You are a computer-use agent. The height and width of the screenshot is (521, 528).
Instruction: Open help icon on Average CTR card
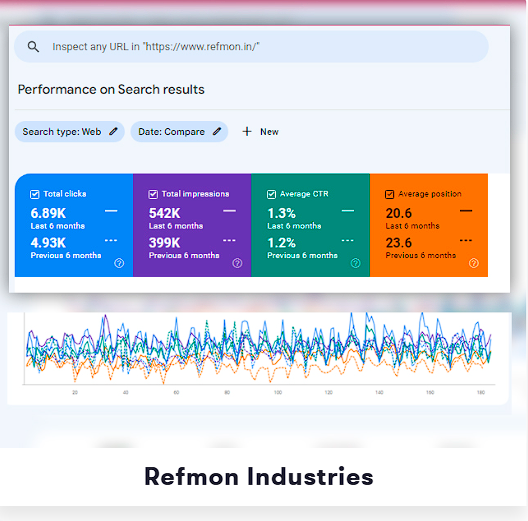(x=356, y=263)
